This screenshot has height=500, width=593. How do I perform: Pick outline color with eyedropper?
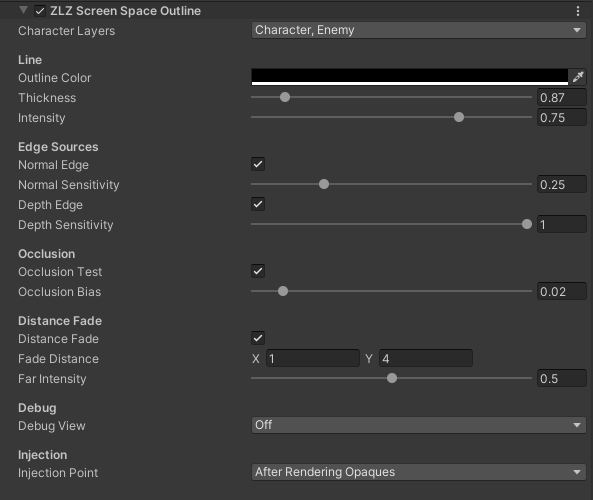click(577, 77)
